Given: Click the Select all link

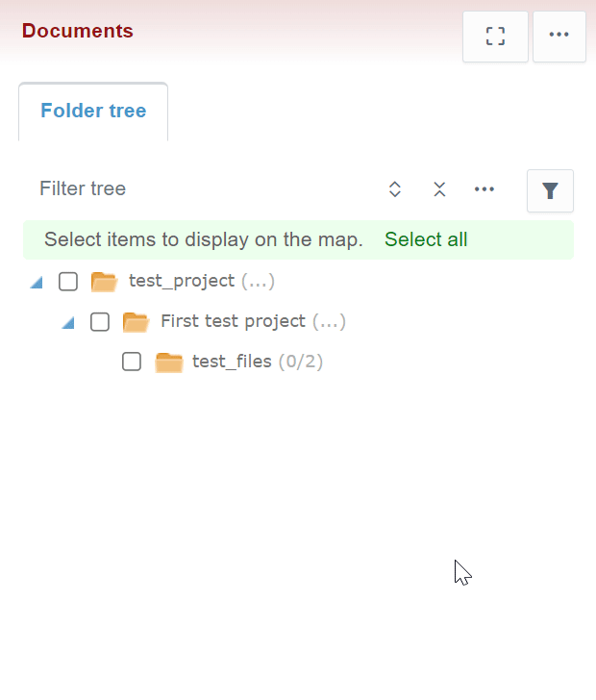Looking at the screenshot, I should click(x=426, y=239).
